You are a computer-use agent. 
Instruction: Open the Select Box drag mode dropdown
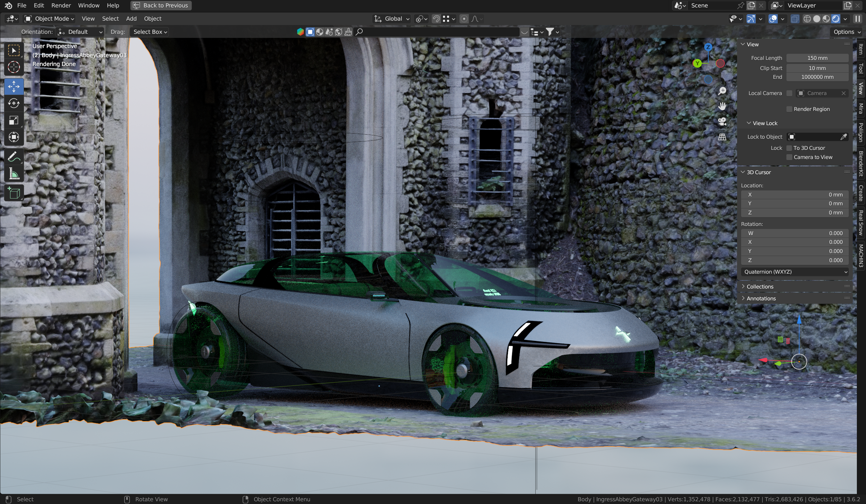tap(149, 31)
